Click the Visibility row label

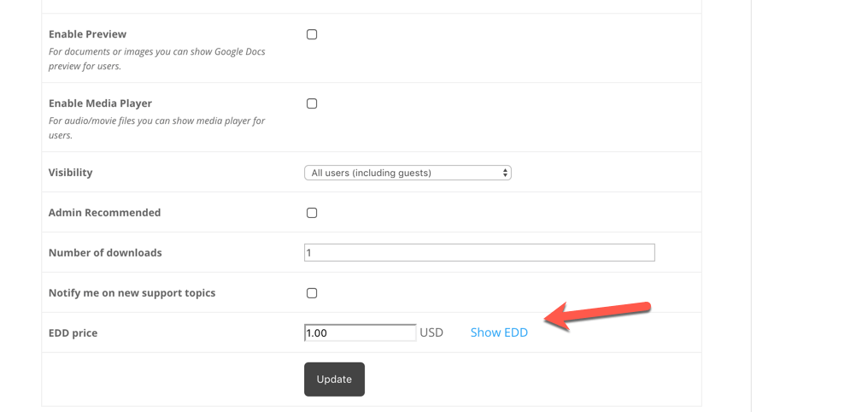[x=70, y=173]
